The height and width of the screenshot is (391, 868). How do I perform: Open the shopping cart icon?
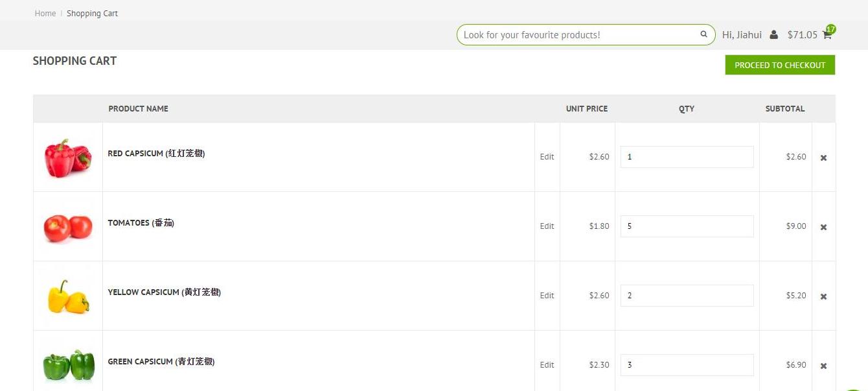[x=827, y=35]
